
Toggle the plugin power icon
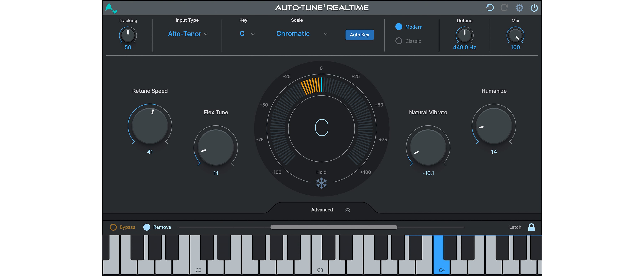pyautogui.click(x=534, y=8)
